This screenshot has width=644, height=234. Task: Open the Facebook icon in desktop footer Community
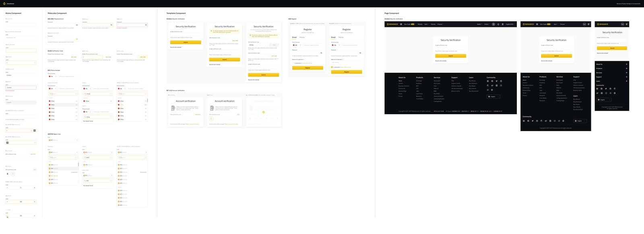point(492,81)
